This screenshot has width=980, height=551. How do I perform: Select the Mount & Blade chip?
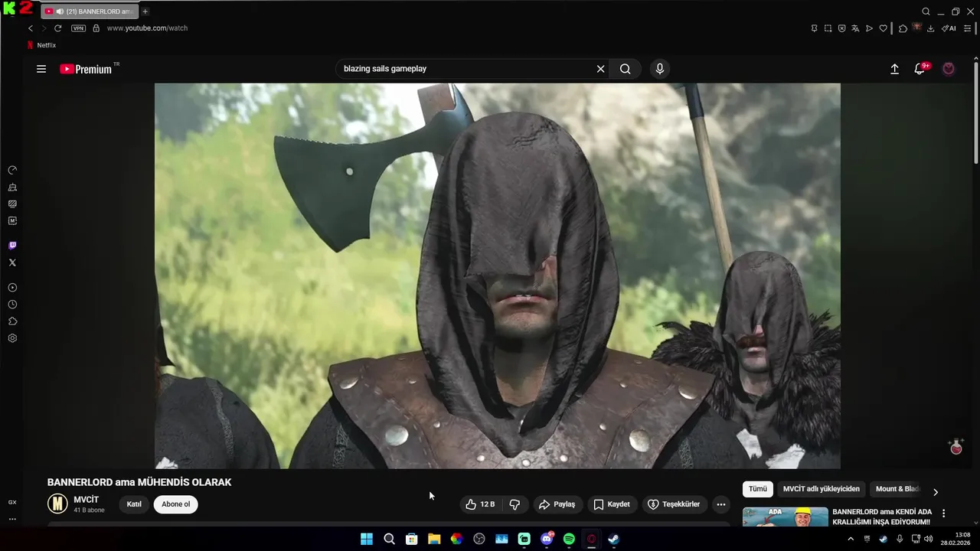coord(897,489)
